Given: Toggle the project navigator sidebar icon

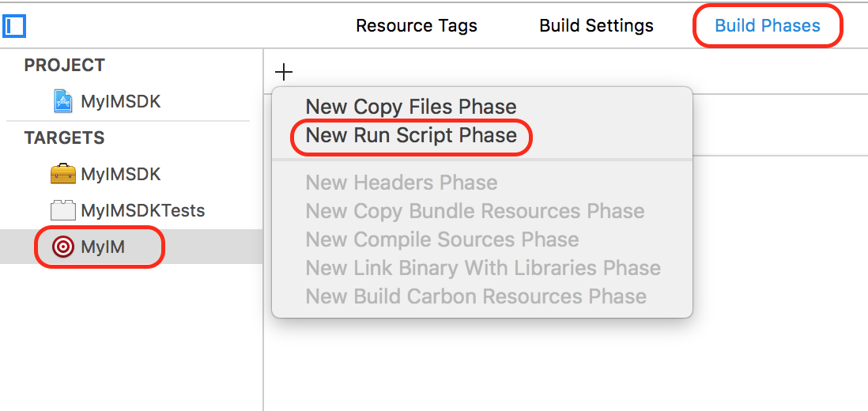Looking at the screenshot, I should (14, 26).
